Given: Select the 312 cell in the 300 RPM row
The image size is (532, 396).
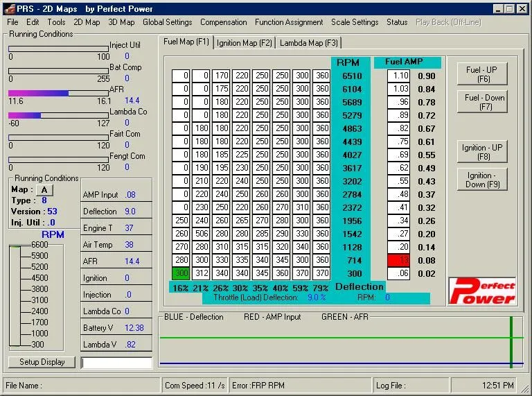Looking at the screenshot, I should [201, 273].
